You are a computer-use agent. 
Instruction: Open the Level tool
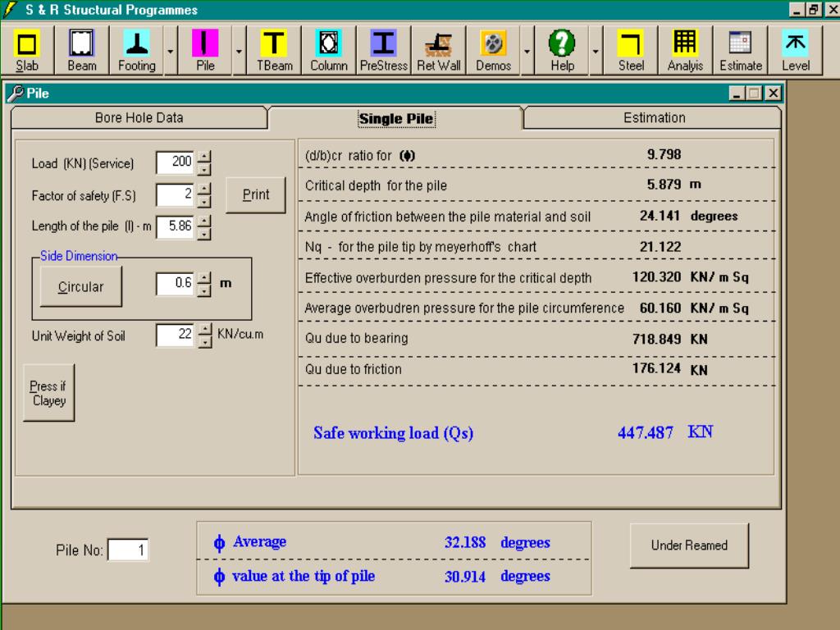click(x=795, y=50)
